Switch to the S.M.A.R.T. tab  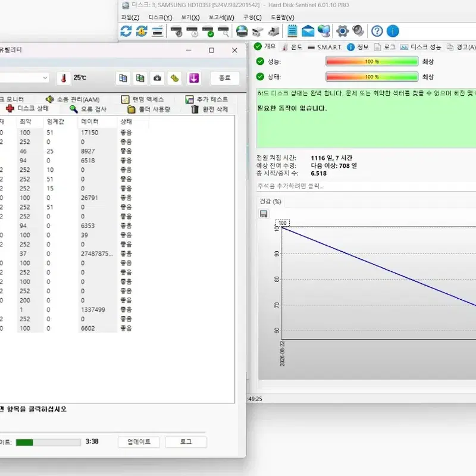click(x=325, y=47)
